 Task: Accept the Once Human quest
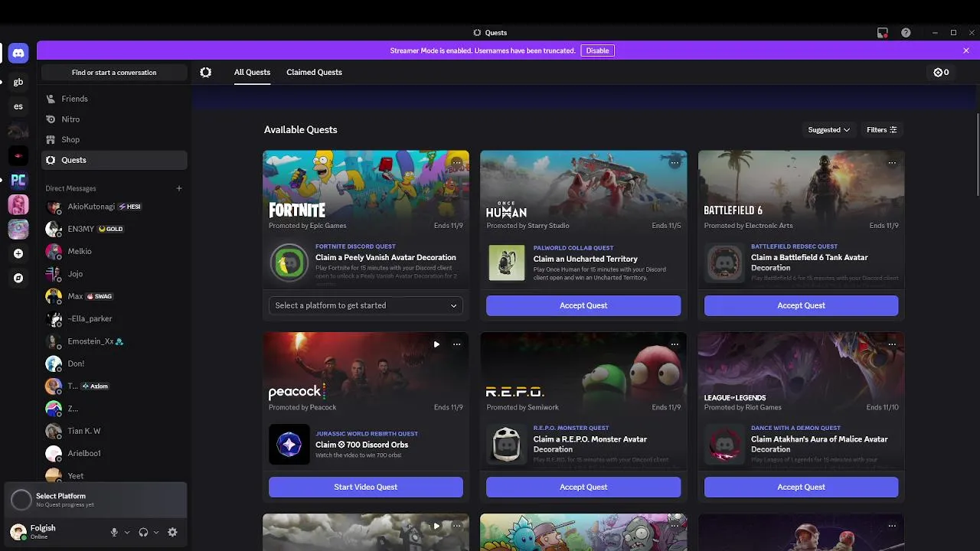click(583, 305)
